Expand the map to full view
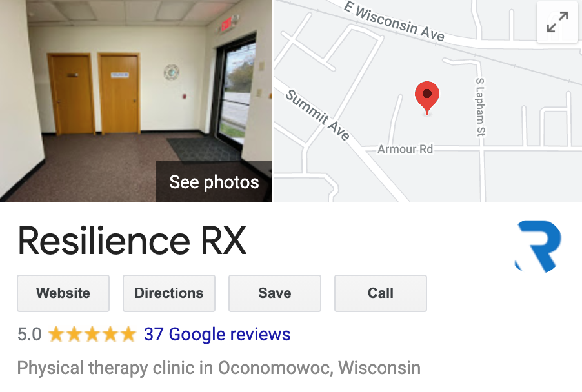The height and width of the screenshot is (392, 582). click(x=557, y=23)
